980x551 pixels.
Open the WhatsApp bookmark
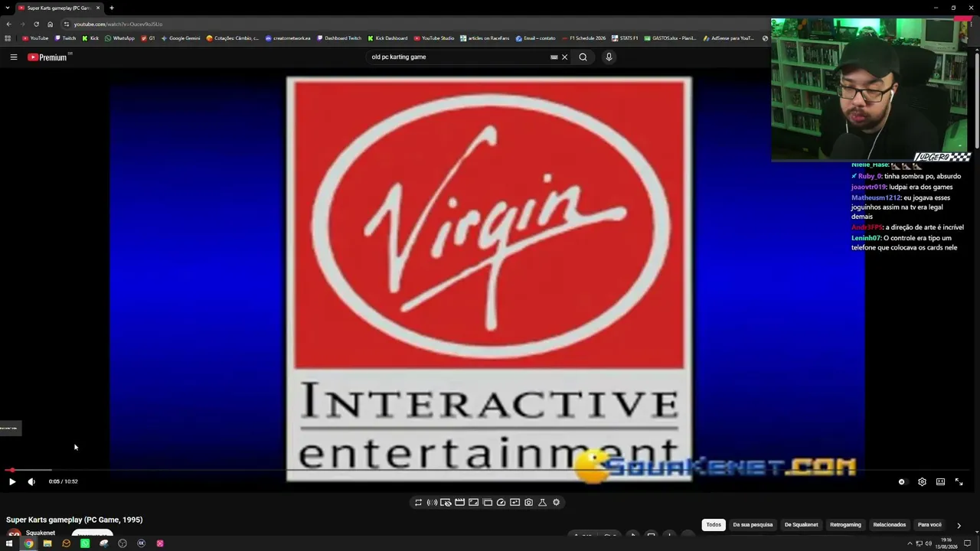(119, 38)
